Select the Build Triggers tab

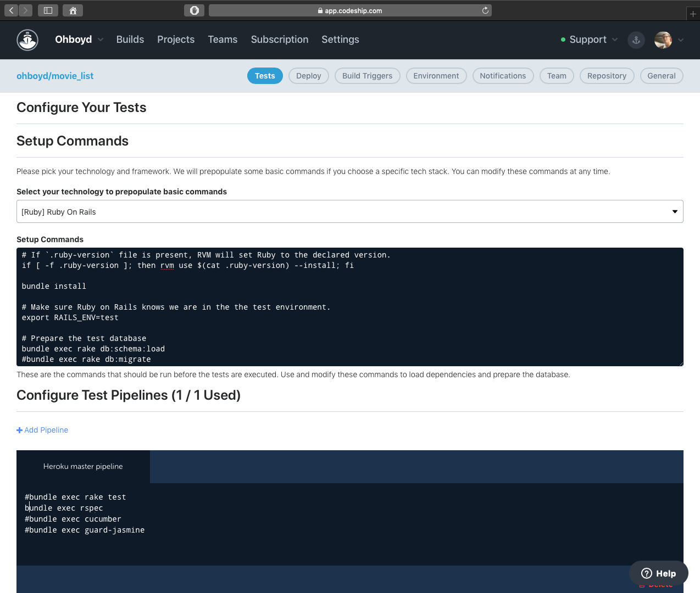pyautogui.click(x=367, y=76)
